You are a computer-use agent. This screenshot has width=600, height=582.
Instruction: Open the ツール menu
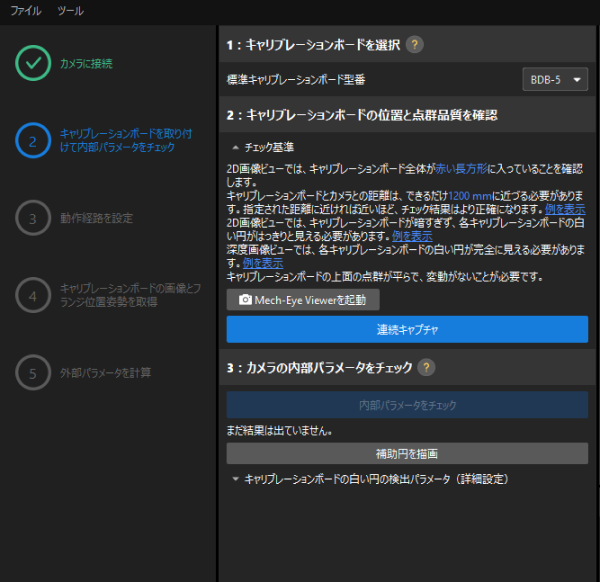(70, 11)
